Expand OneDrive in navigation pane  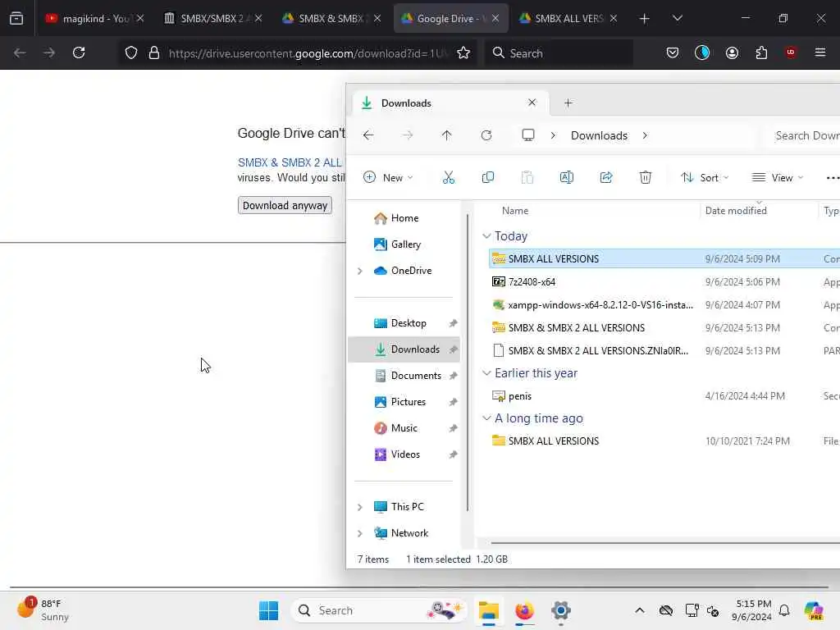[360, 271]
